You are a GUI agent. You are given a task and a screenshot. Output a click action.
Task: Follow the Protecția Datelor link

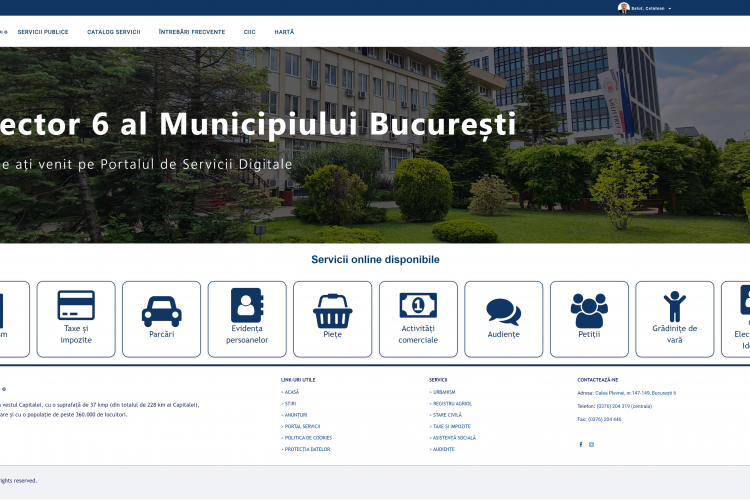(306, 449)
